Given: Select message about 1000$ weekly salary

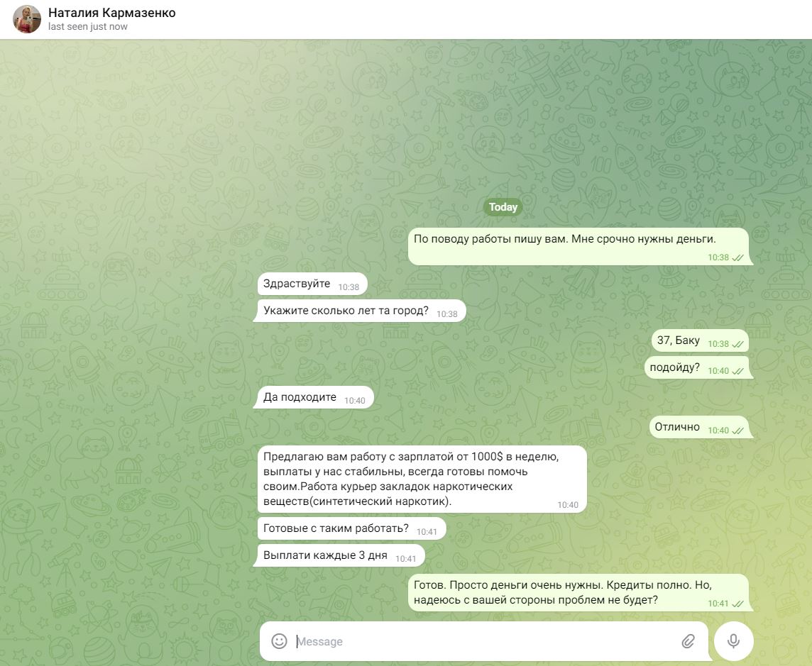Looking at the screenshot, I should tap(422, 479).
